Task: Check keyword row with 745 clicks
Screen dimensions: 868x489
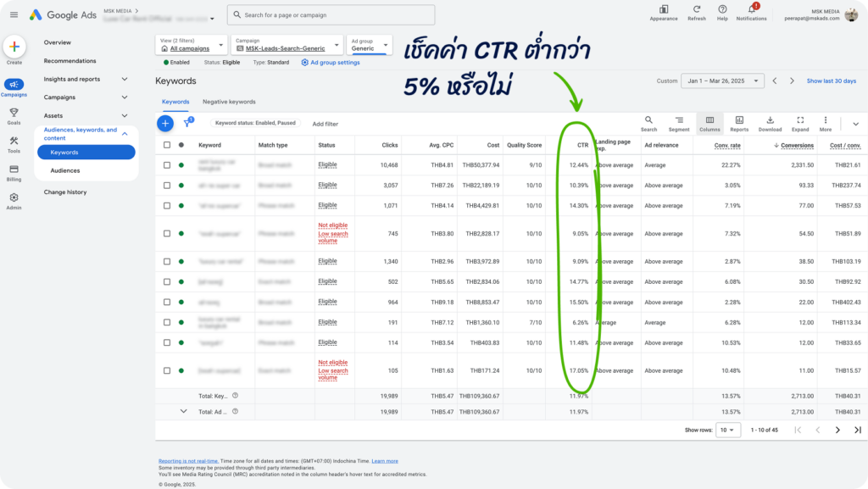Action: (167, 233)
